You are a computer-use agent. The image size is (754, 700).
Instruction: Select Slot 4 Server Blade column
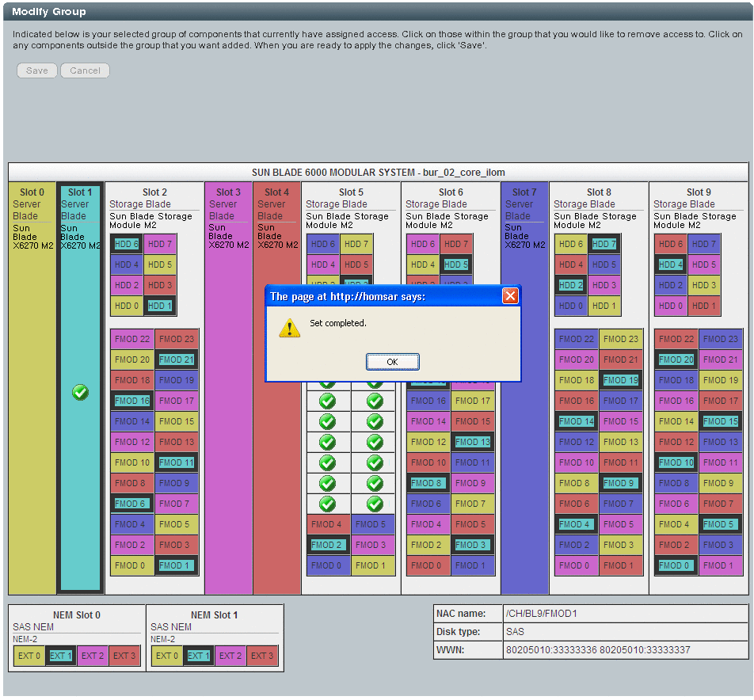coord(277,387)
